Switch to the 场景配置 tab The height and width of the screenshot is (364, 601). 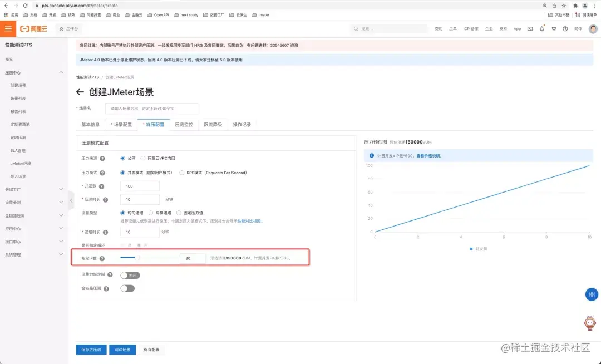pos(121,125)
